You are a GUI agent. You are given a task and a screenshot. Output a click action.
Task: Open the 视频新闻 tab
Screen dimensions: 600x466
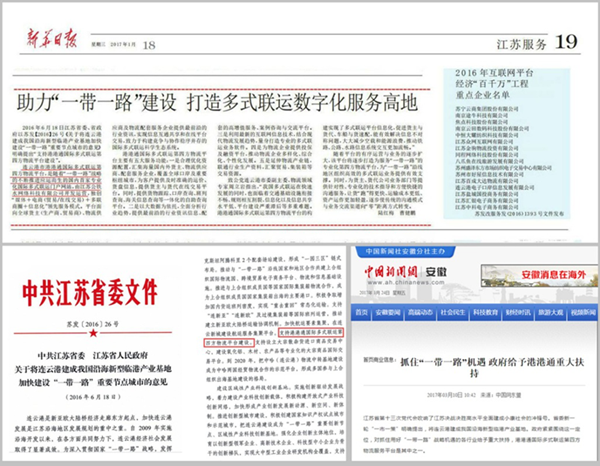583,312
